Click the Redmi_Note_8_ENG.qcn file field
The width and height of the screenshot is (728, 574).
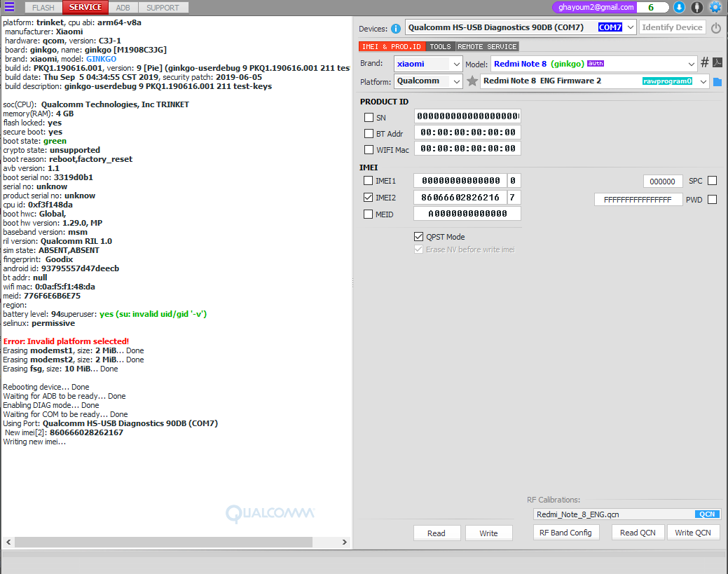[614, 514]
